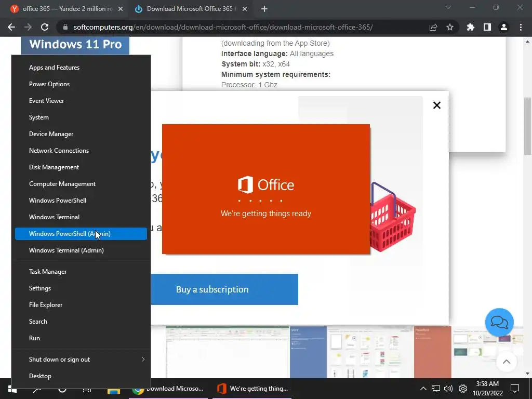
Task: Open the tab search dropdown arrow
Action: coord(448,7)
